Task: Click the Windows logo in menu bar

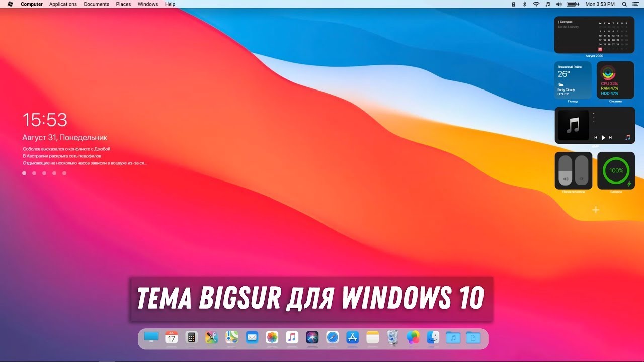Action: click(10, 4)
